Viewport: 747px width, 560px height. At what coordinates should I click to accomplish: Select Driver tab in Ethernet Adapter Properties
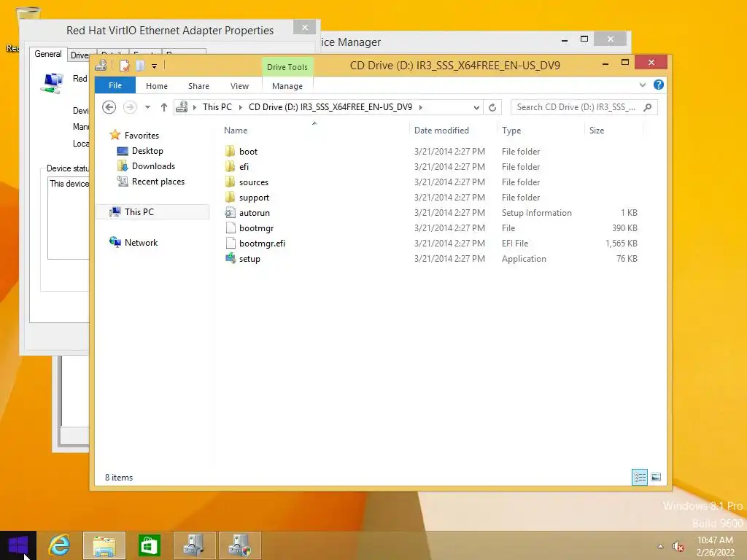79,55
